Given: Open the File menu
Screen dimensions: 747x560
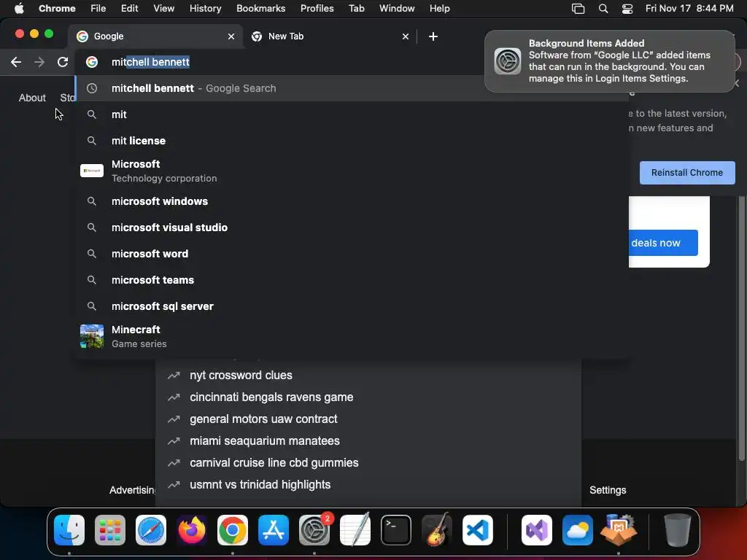Looking at the screenshot, I should (x=98, y=8).
